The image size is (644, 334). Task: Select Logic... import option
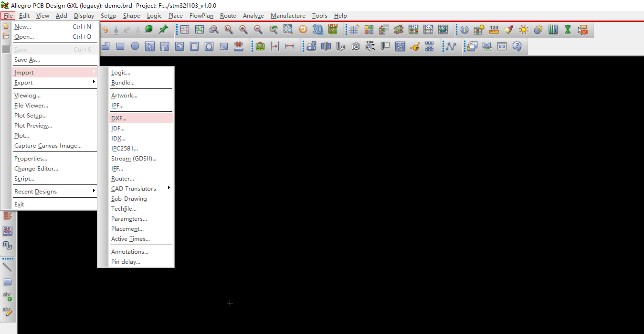141,73
